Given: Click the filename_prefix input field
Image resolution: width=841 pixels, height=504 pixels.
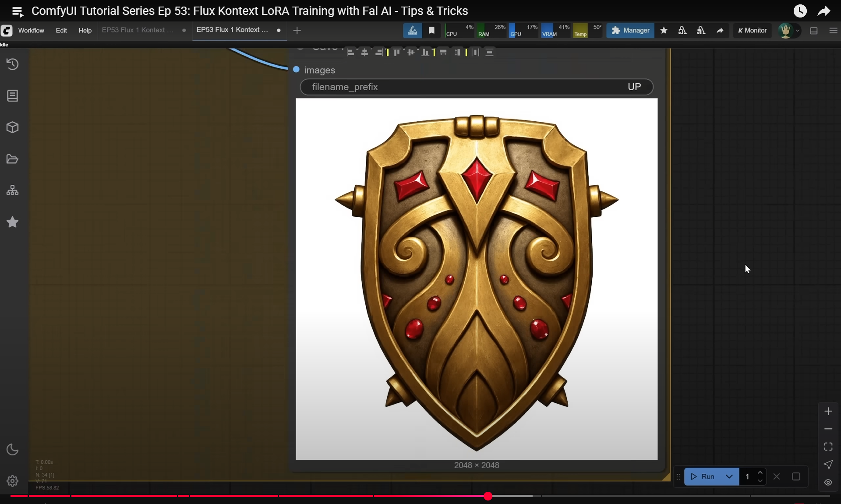Looking at the screenshot, I should point(477,87).
